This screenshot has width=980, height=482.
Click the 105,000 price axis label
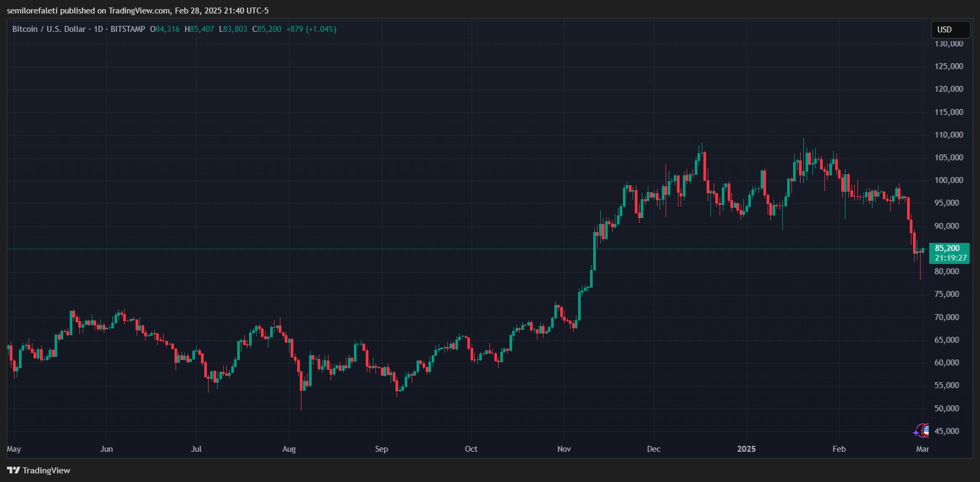pos(949,158)
